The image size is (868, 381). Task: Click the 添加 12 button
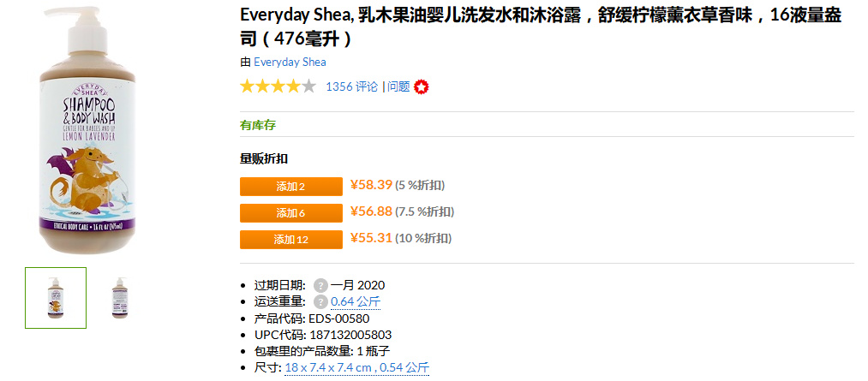click(291, 240)
